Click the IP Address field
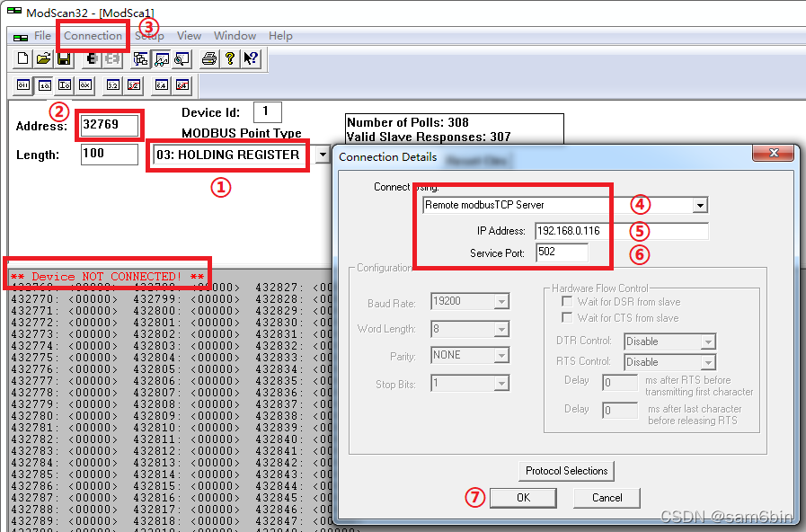This screenshot has height=532, width=806. coord(622,231)
